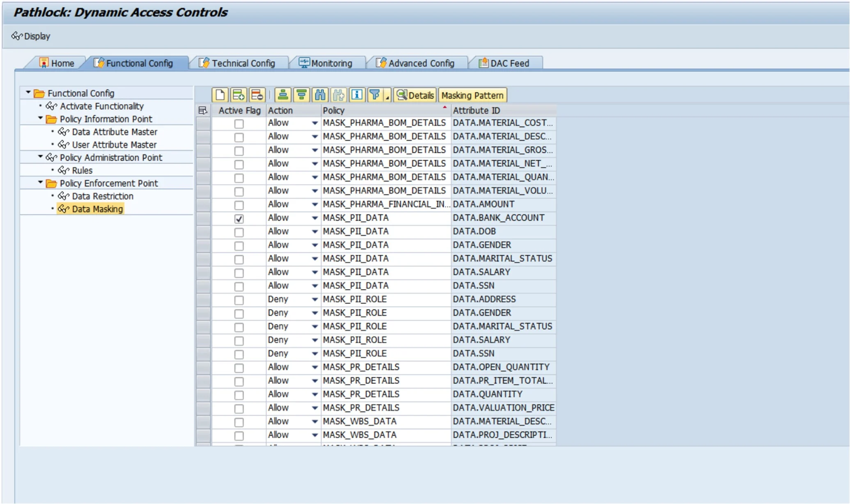Click the DATA.OPEN_QUANTITY attribute cell
Image resolution: width=850 pixels, height=504 pixels.
click(x=504, y=367)
